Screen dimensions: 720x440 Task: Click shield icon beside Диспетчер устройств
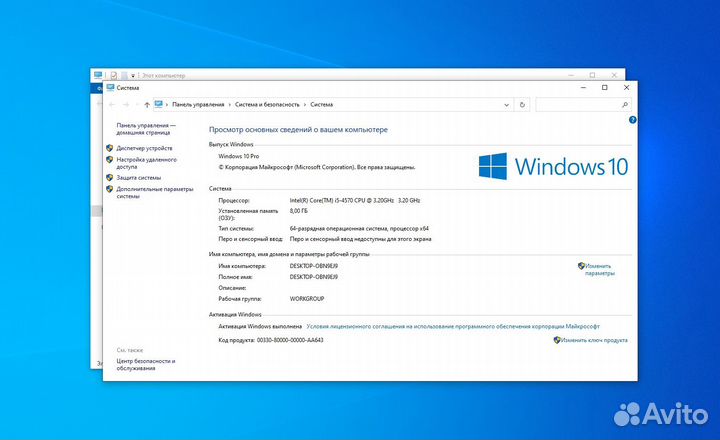[109, 148]
